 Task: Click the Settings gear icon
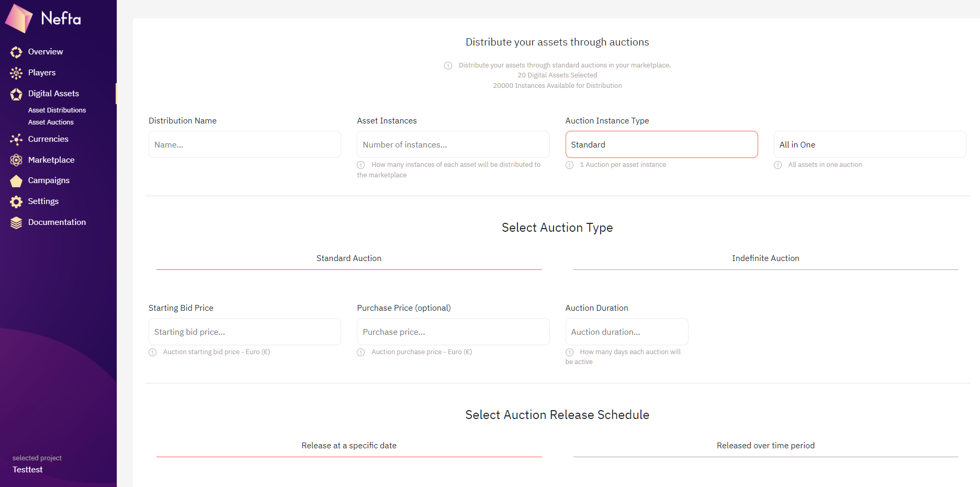pos(16,201)
